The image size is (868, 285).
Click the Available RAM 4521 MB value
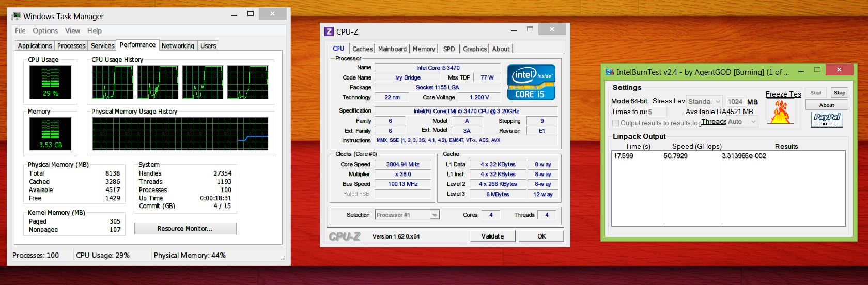coord(740,112)
